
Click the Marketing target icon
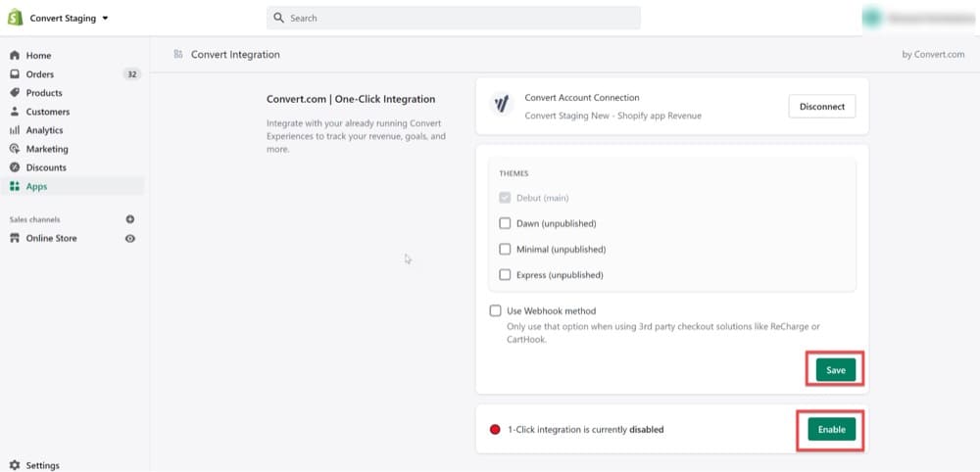coord(15,149)
